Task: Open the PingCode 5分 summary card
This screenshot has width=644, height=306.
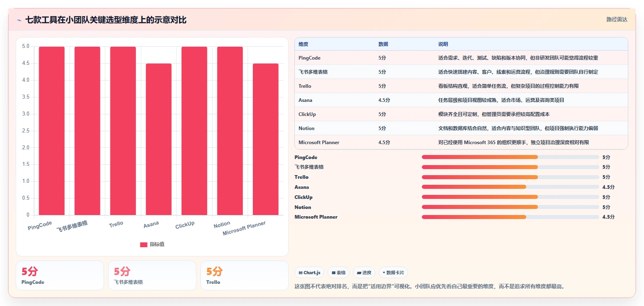Action: [60, 275]
